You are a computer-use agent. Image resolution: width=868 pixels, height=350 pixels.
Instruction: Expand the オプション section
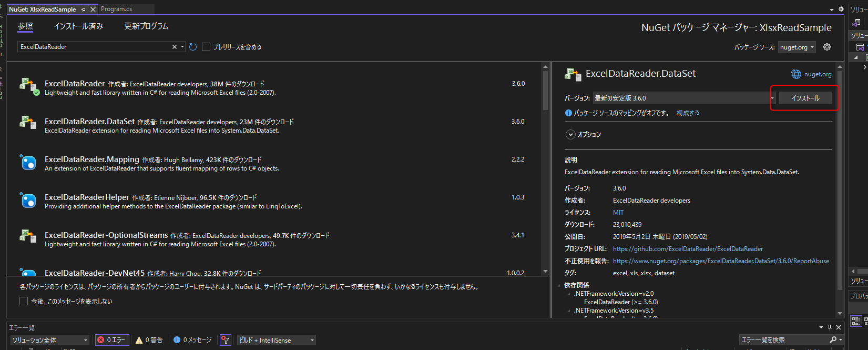point(570,135)
